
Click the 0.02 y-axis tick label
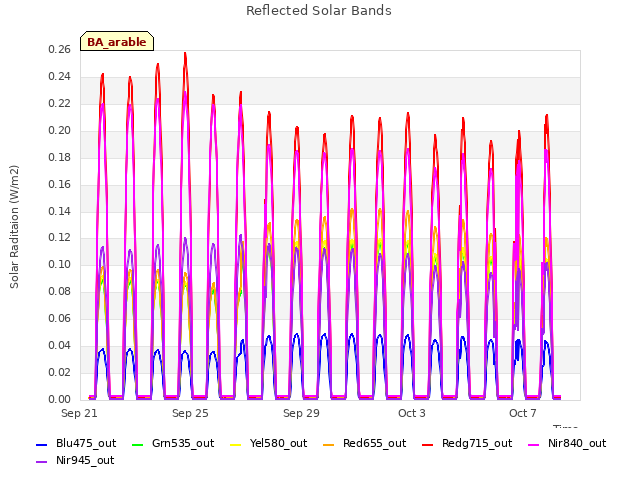(x=60, y=372)
